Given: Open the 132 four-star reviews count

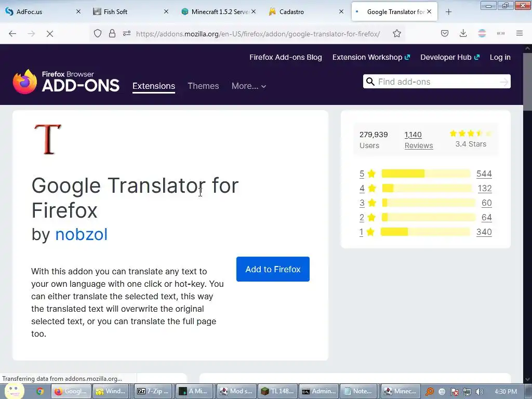Looking at the screenshot, I should click(x=485, y=188).
